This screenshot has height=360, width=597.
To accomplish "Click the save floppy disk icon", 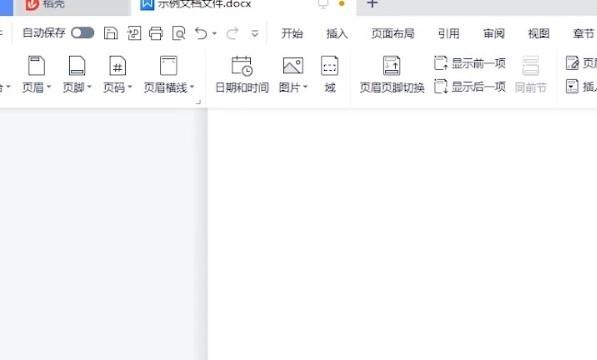I will tap(111, 33).
